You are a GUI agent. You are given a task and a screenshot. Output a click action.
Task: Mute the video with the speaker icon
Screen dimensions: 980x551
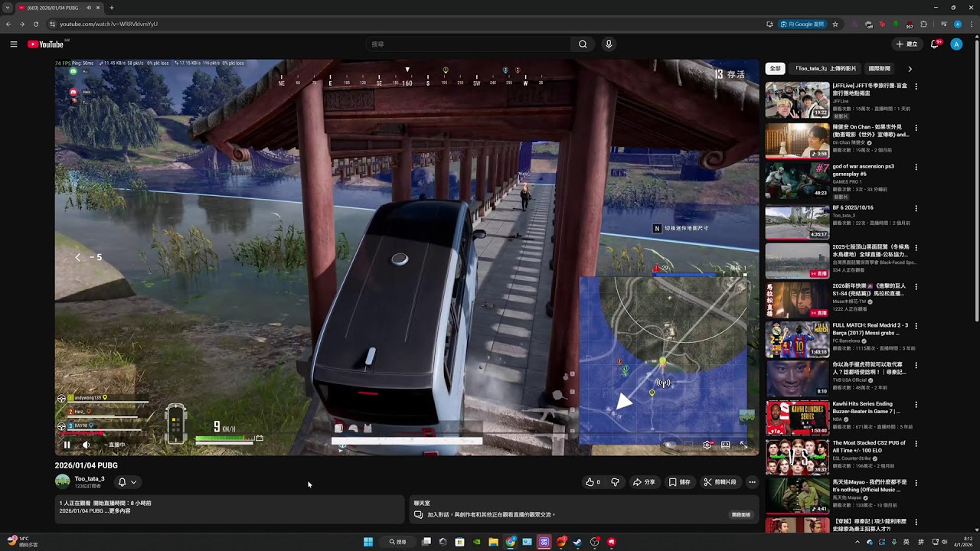86,445
